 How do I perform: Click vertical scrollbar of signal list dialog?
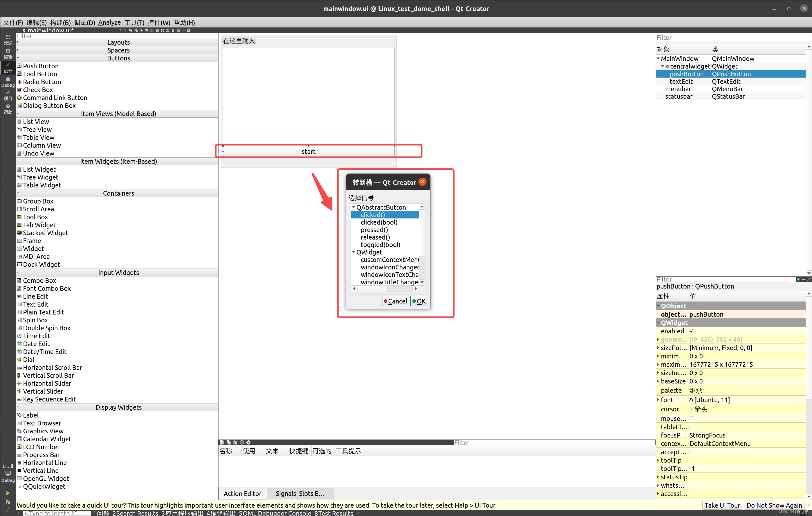(x=422, y=244)
